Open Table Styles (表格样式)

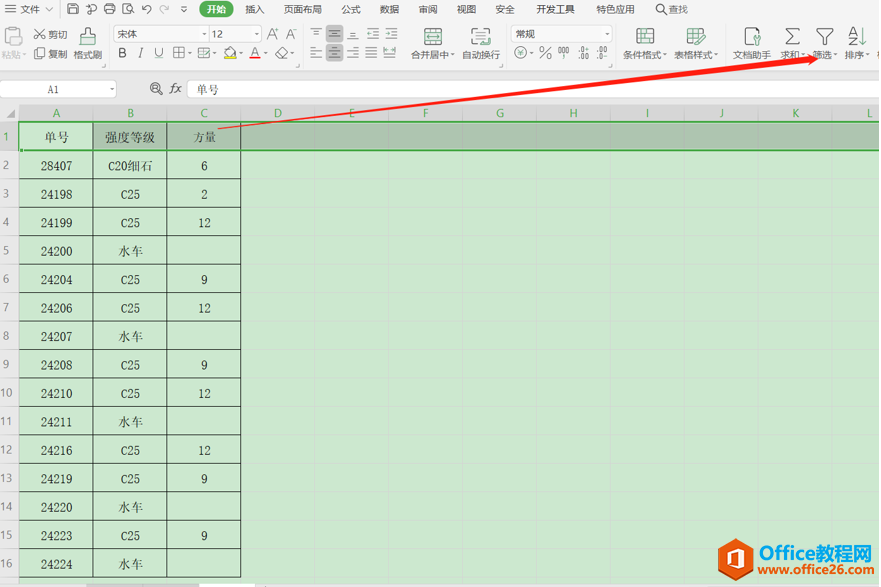[696, 43]
